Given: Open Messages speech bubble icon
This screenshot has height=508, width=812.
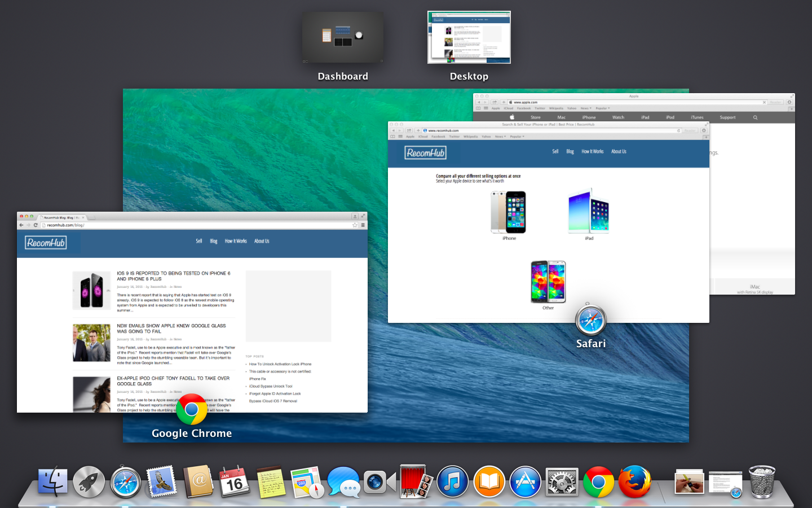Looking at the screenshot, I should click(x=343, y=482).
